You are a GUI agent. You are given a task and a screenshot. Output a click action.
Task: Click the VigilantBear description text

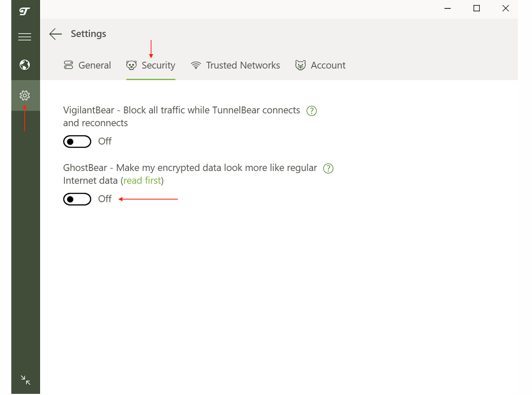click(x=181, y=116)
